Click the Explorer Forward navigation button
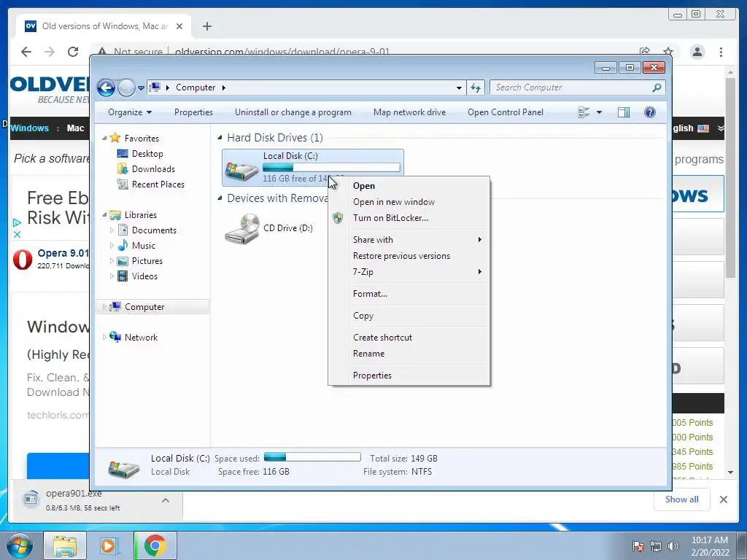 click(x=126, y=87)
